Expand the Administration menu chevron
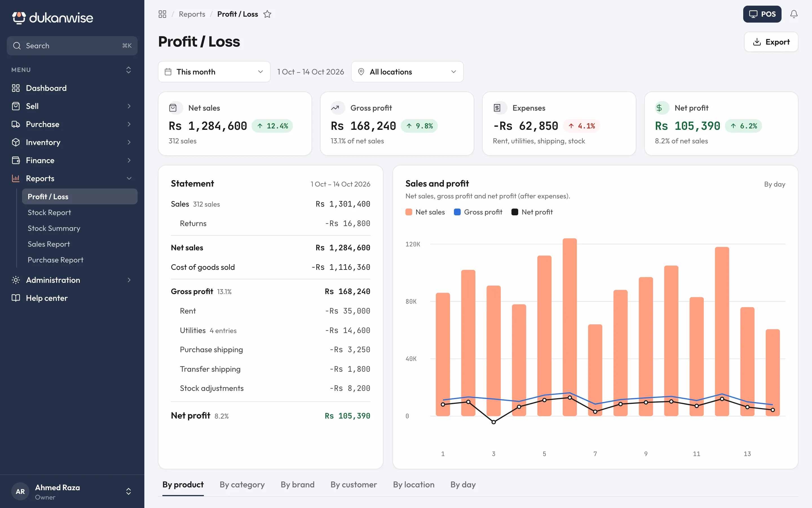This screenshot has height=508, width=812. [129, 280]
